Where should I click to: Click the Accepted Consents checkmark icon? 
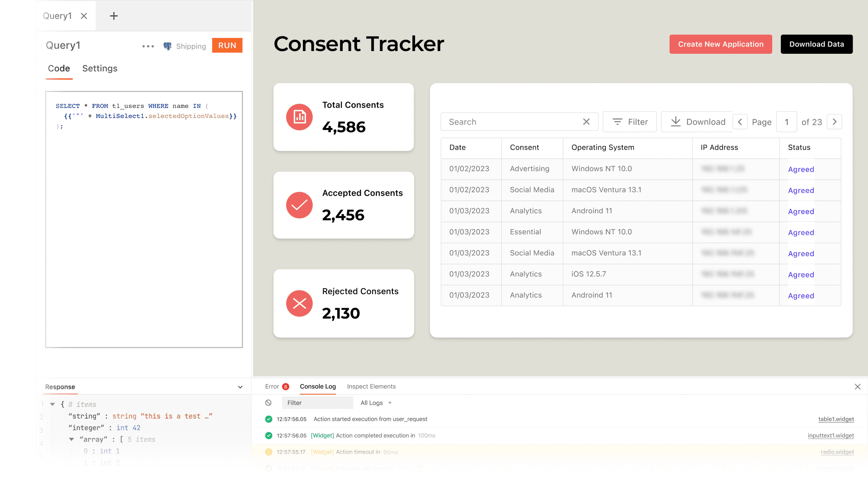click(299, 205)
